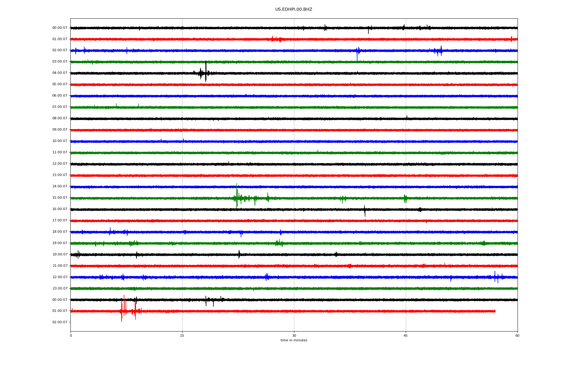Click the 20:00:07 trace label
Screen dimensions: 588x368
coord(60,255)
